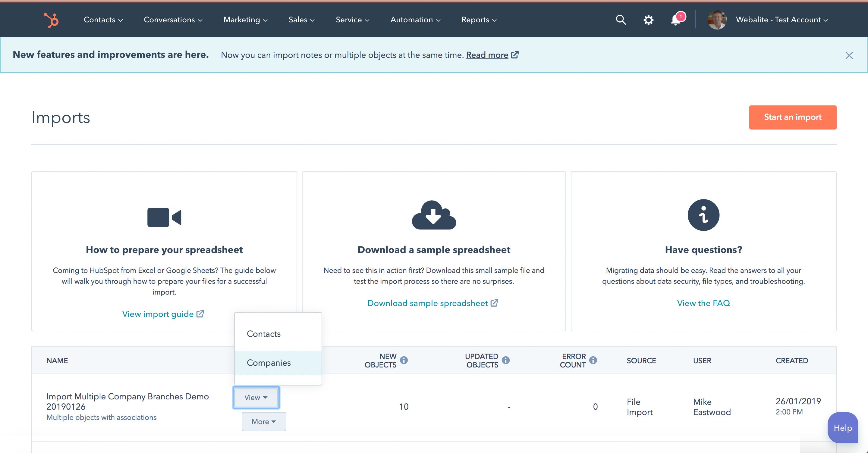Screen dimensions: 868x453
Task: Open notifications via the bell icon
Action: [x=675, y=20]
